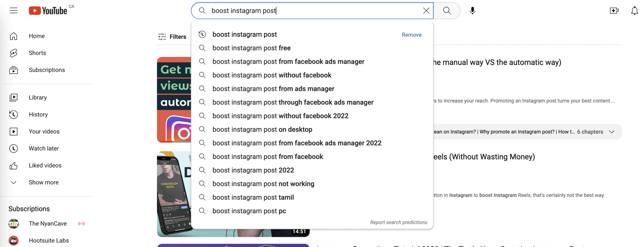The width and height of the screenshot is (644, 247).
Task: Open The NyanCave channel
Action: (x=48, y=224)
